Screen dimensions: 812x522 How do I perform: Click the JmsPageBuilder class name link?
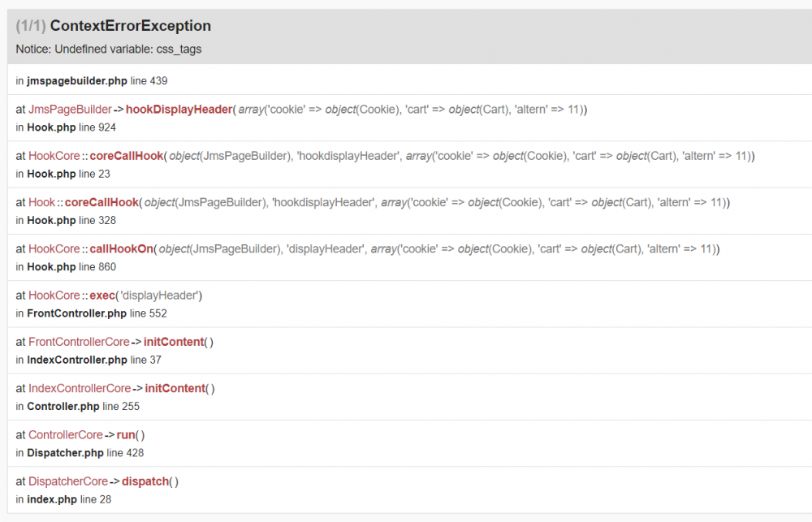click(70, 110)
